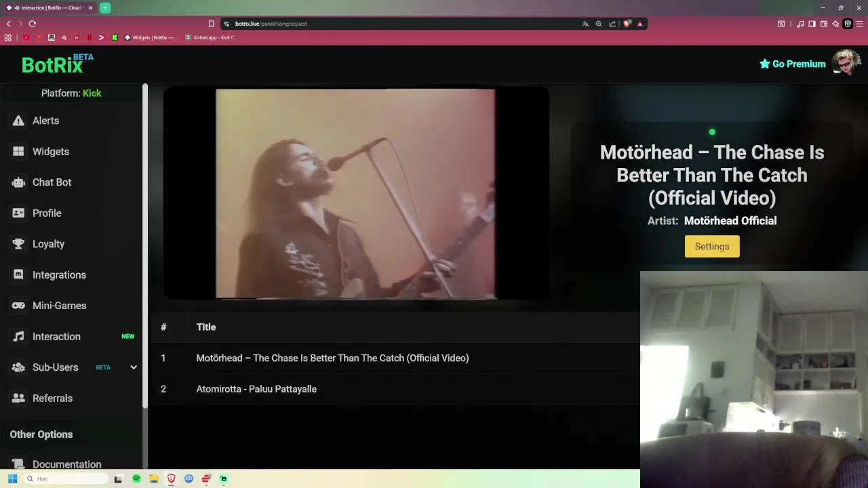Click the Go Premium link
The image size is (868, 488).
pyautogui.click(x=792, y=64)
